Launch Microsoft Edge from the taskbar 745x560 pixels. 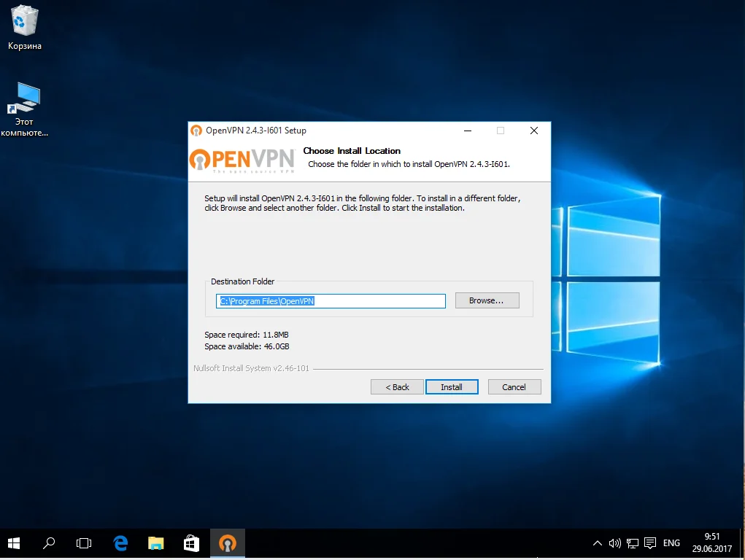point(120,543)
